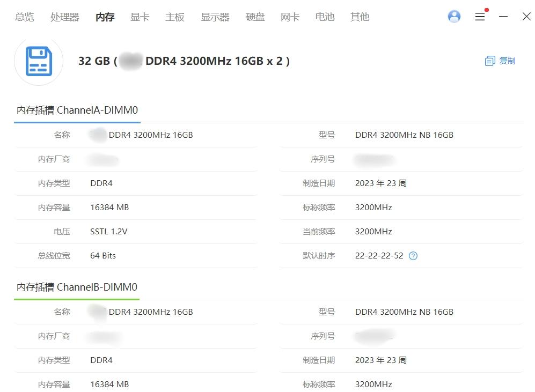The image size is (535, 392).
Task: Click the 电压 label
Action: [62, 232]
